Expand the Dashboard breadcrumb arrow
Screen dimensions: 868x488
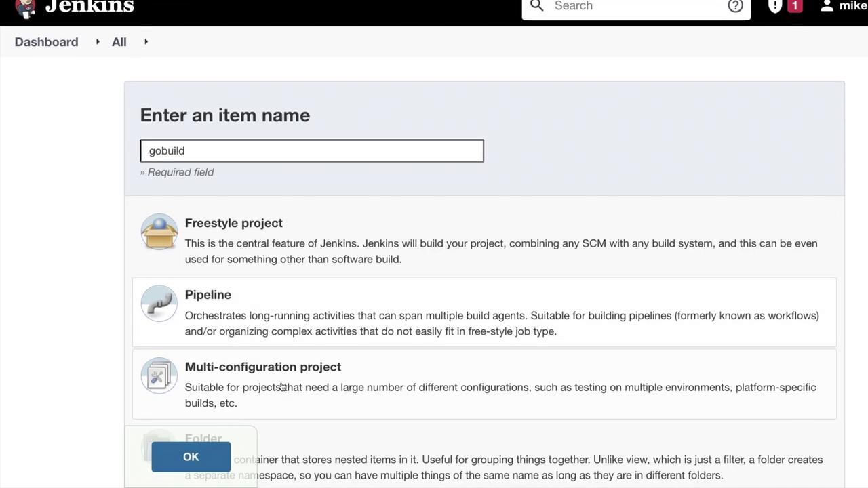(98, 42)
